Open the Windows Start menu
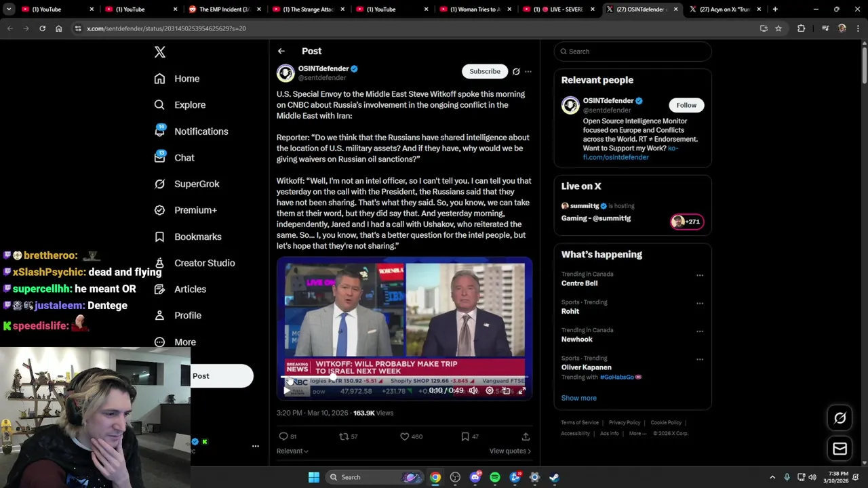This screenshot has height=488, width=868. click(x=314, y=477)
